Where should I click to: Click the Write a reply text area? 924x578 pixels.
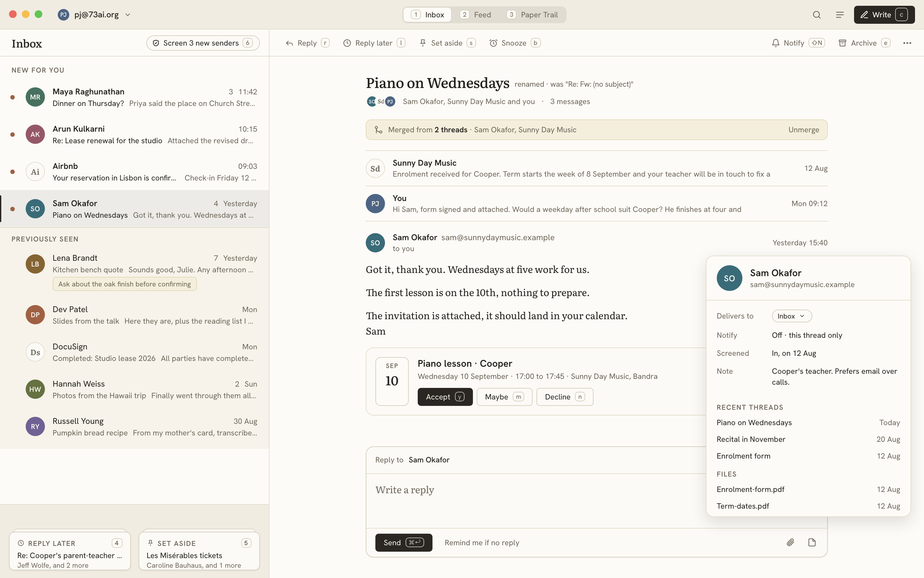536,501
